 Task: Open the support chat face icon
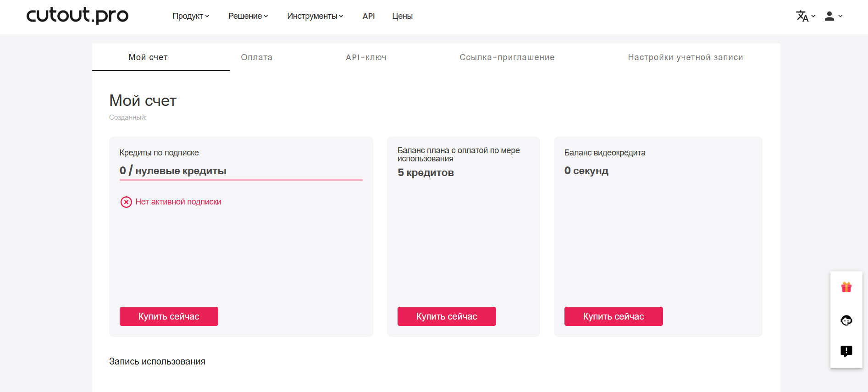click(x=846, y=320)
